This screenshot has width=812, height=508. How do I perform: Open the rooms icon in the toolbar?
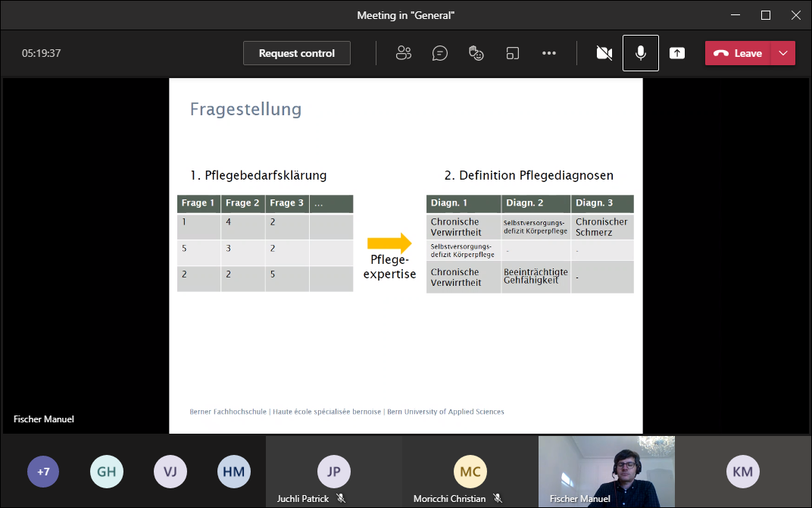tap(513, 53)
